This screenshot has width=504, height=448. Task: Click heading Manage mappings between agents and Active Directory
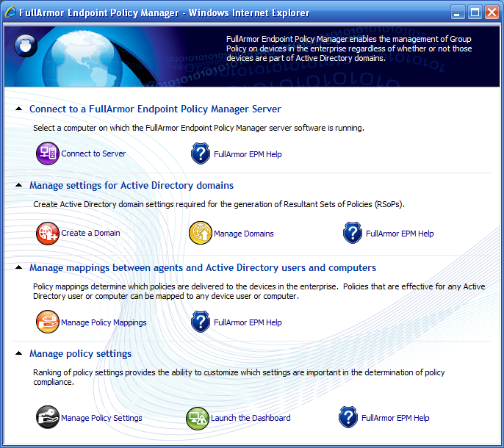tap(203, 268)
